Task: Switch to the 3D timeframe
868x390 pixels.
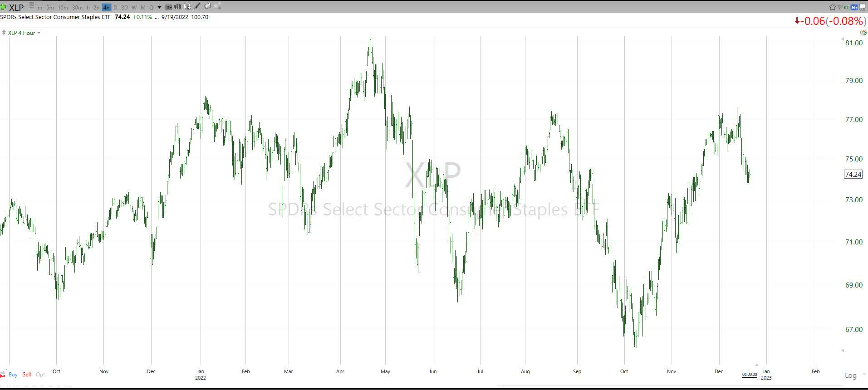Action: point(124,8)
